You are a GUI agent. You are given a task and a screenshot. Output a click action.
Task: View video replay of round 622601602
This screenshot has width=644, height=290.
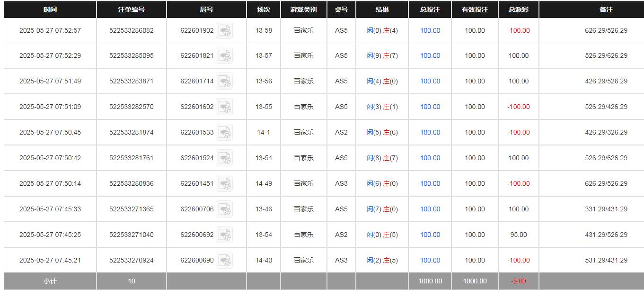coord(224,107)
